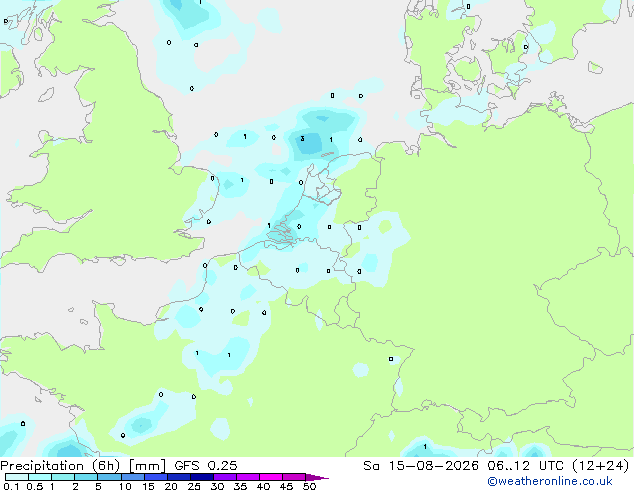Pick the 45–50 mm legend color swatch

pyautogui.click(x=294, y=477)
